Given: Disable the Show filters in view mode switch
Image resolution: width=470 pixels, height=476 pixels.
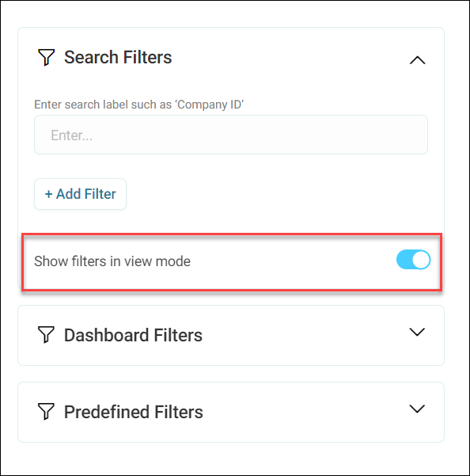Looking at the screenshot, I should point(413,260).
